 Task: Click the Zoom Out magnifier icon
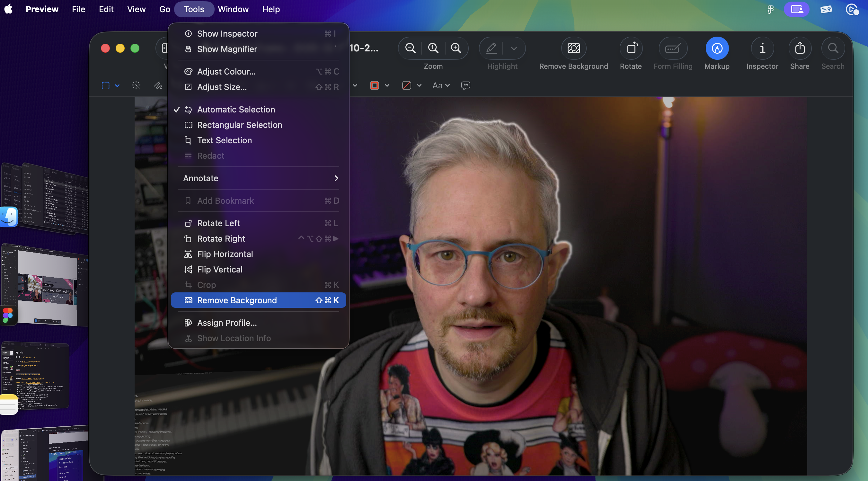pyautogui.click(x=410, y=48)
